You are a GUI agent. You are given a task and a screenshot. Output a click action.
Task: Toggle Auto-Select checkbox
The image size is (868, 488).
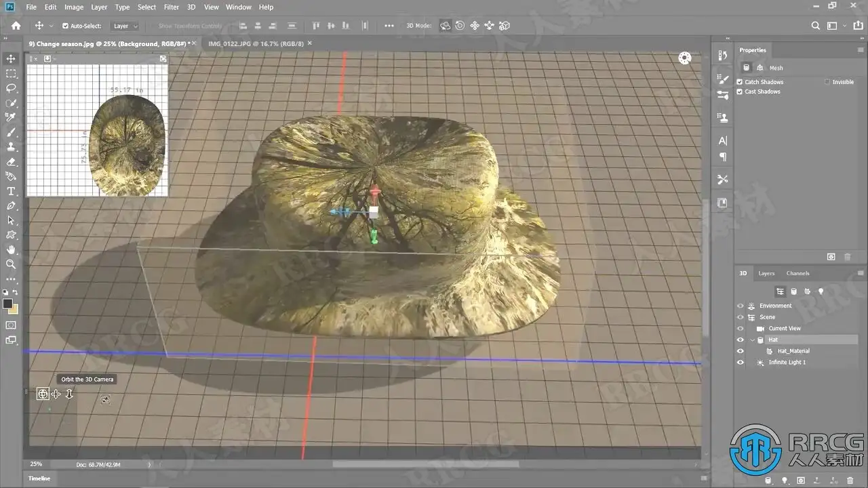(x=65, y=26)
